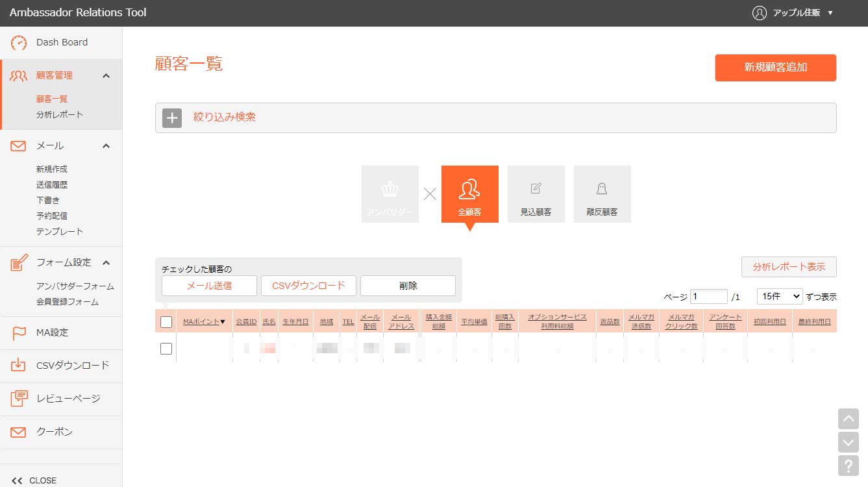Sort by メール配信 column header
Viewport: 868px width, 487px height.
370,321
